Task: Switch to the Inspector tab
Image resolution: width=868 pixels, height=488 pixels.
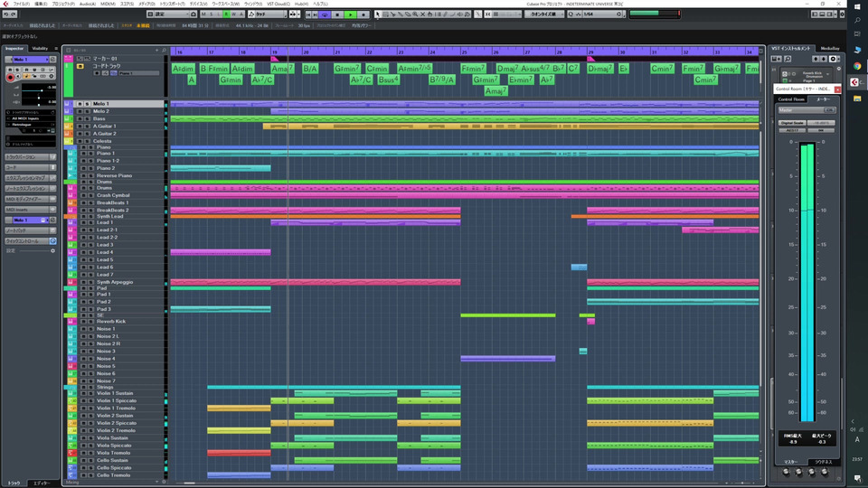Action: (x=15, y=49)
